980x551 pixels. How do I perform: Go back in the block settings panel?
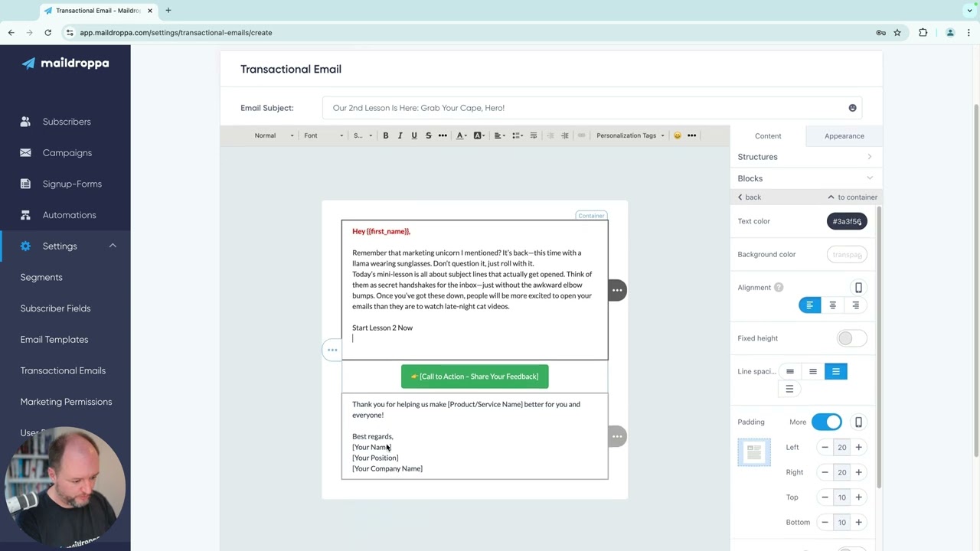coord(749,197)
